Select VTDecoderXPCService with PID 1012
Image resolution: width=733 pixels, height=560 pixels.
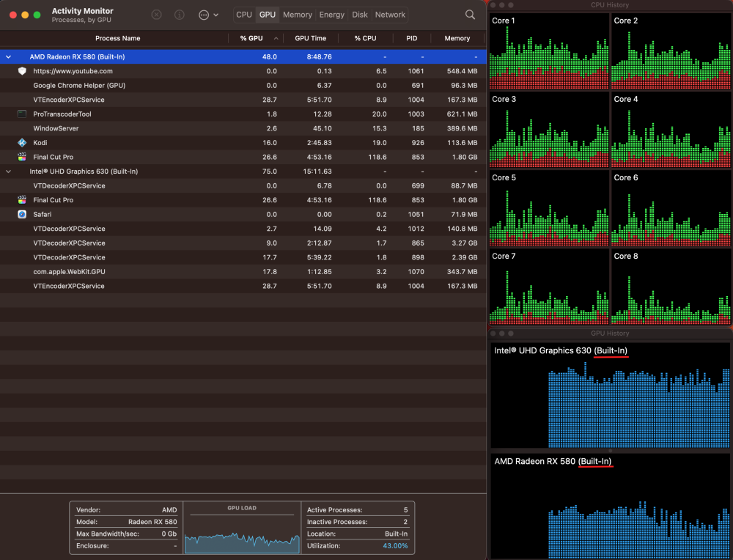coord(243,229)
